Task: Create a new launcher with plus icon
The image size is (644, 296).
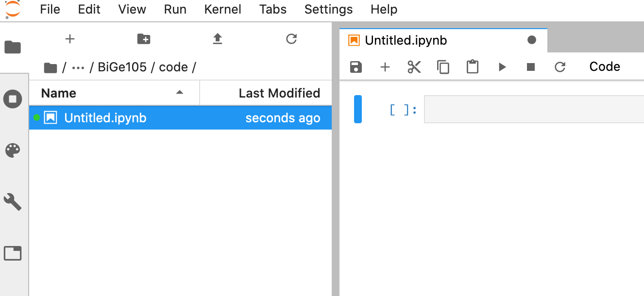Action: [70, 39]
